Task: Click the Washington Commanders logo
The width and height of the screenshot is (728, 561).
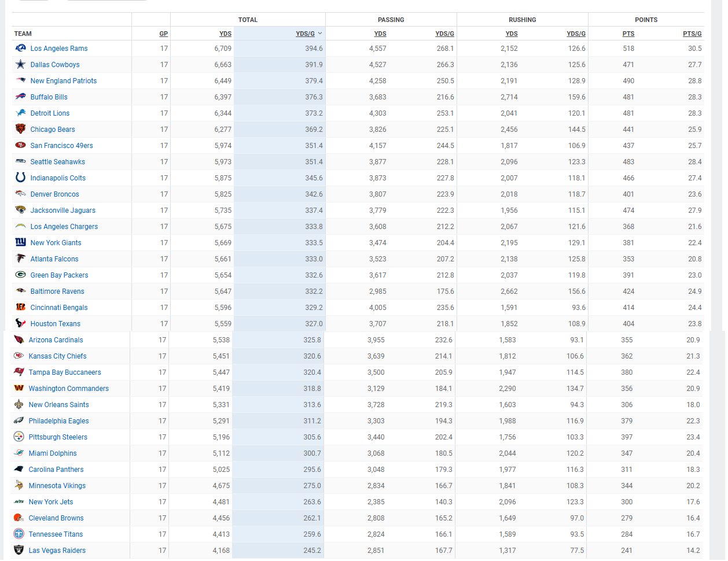Action: pos(19,388)
